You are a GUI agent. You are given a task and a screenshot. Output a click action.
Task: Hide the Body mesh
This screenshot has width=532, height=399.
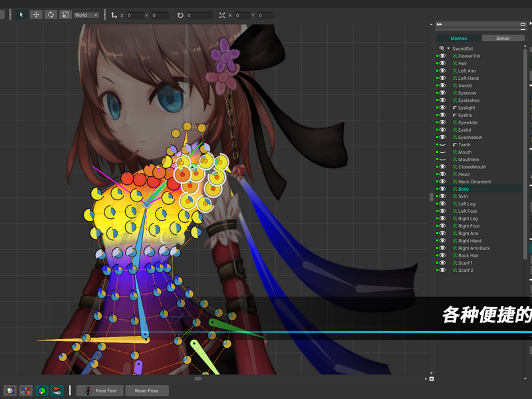pos(442,189)
